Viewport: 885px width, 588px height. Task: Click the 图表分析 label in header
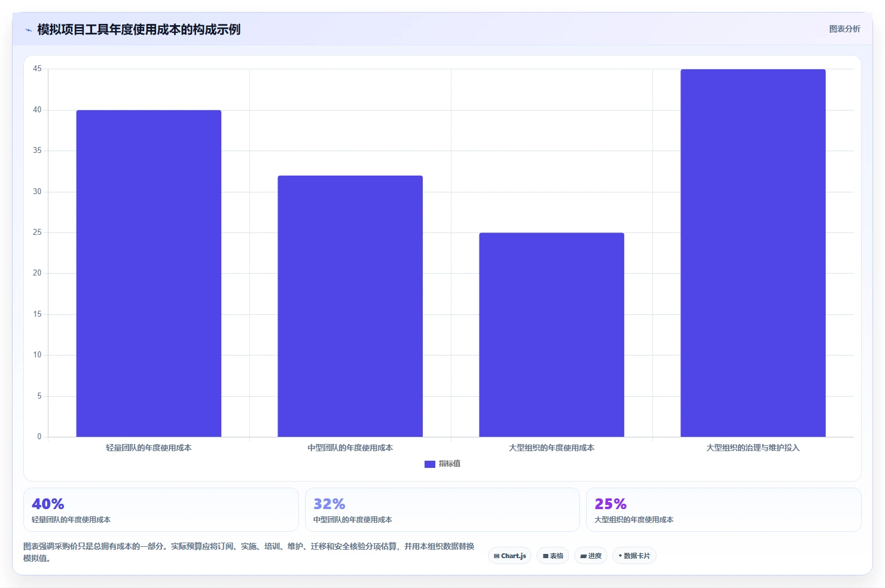click(x=844, y=29)
